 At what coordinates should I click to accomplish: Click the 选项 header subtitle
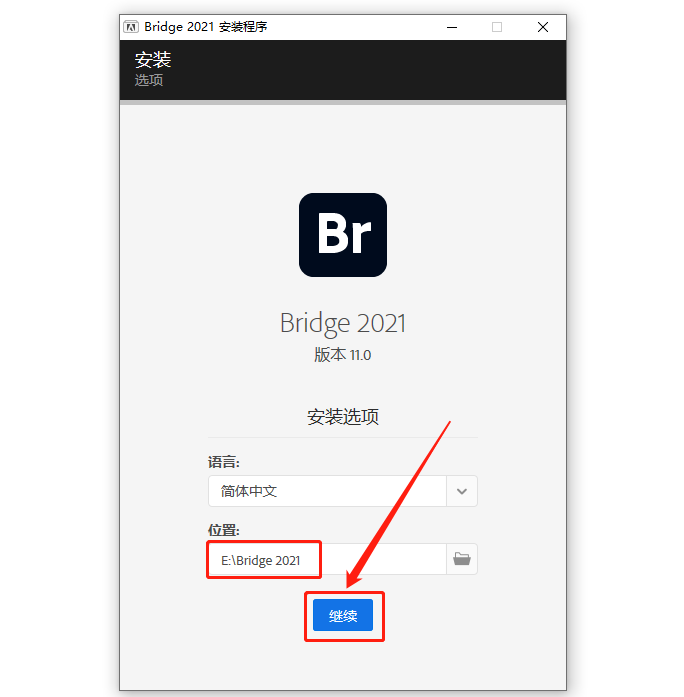[149, 80]
